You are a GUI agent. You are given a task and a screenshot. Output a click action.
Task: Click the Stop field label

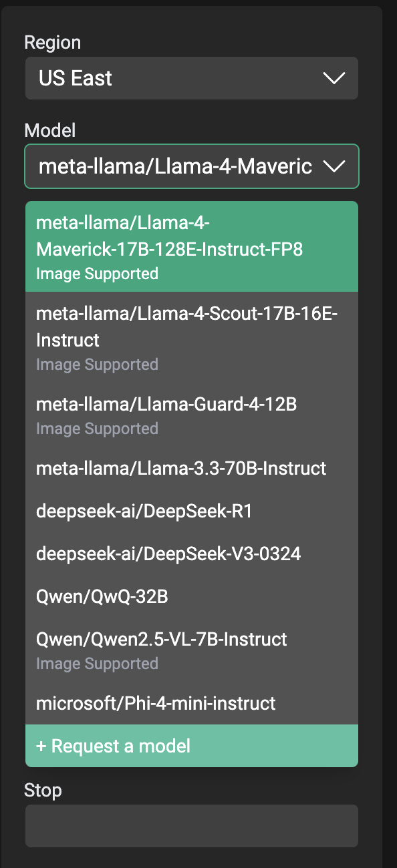43,790
